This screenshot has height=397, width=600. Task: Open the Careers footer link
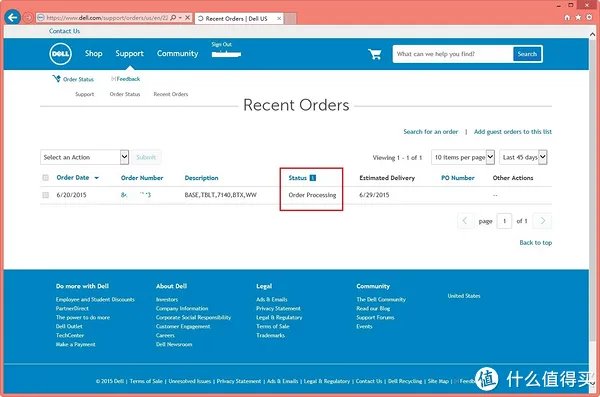point(165,335)
